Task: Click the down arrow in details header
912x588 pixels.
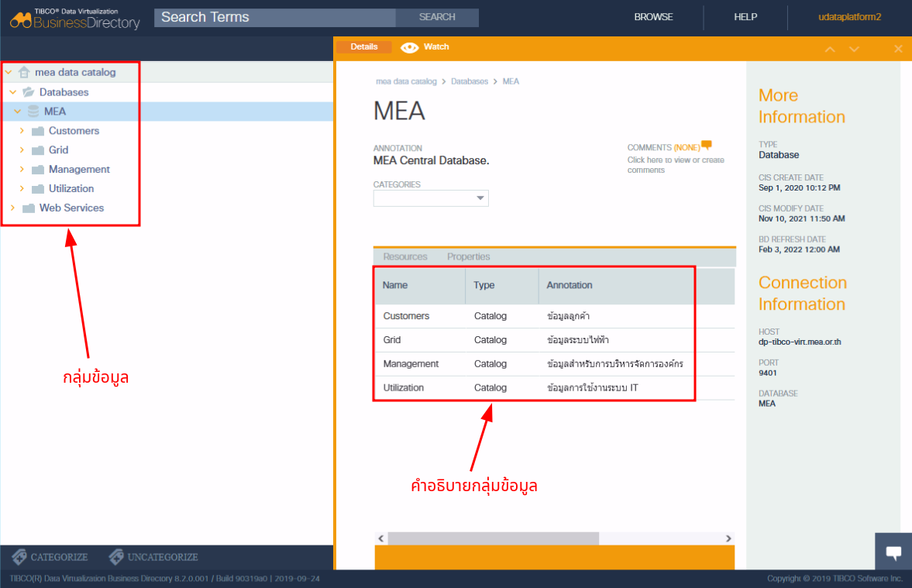Action: [x=854, y=49]
